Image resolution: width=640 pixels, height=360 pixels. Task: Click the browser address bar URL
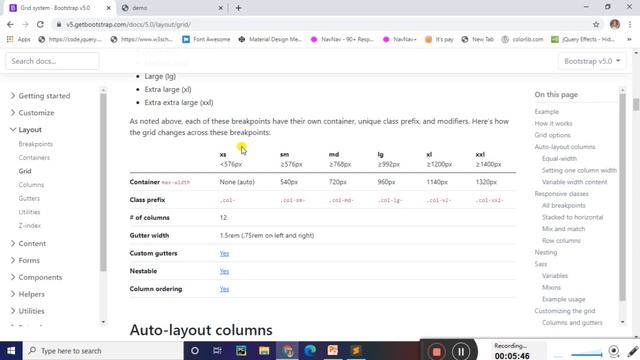coord(129,24)
